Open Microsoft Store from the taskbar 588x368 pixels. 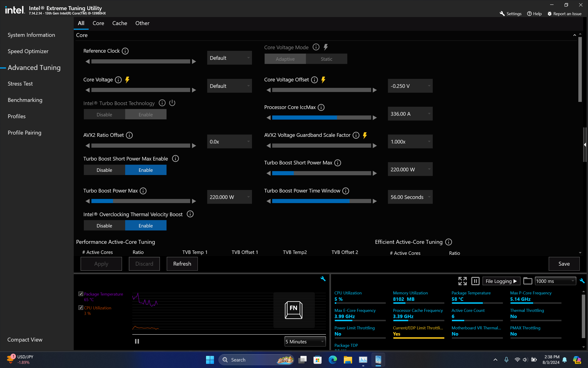[318, 360]
